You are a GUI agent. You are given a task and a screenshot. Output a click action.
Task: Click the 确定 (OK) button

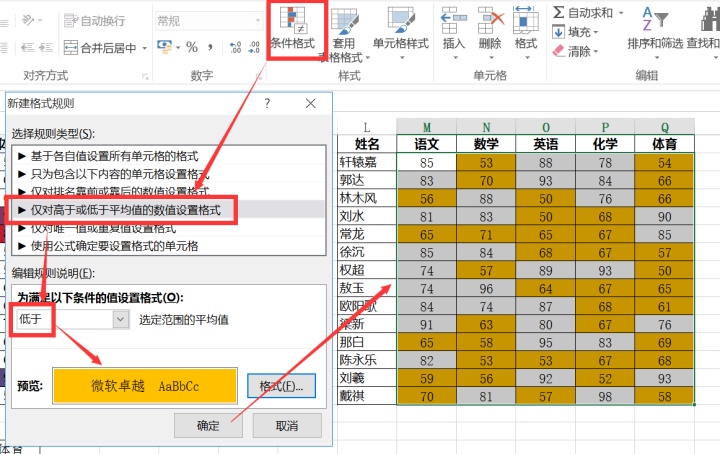point(208,426)
